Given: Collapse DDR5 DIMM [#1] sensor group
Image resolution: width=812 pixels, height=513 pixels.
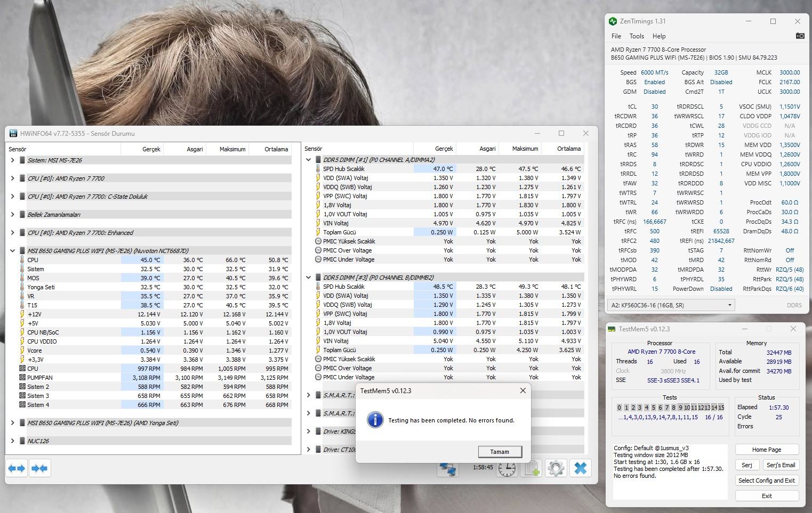Looking at the screenshot, I should coord(308,160).
